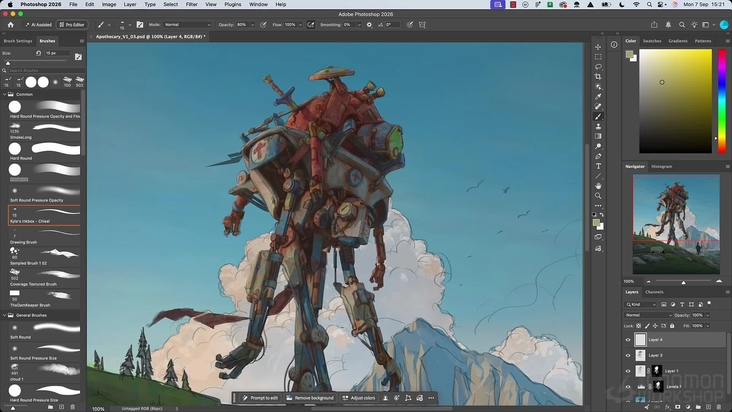Screen dimensions: 732x412
Task: Create a new group folder icon
Action: pos(698,407)
